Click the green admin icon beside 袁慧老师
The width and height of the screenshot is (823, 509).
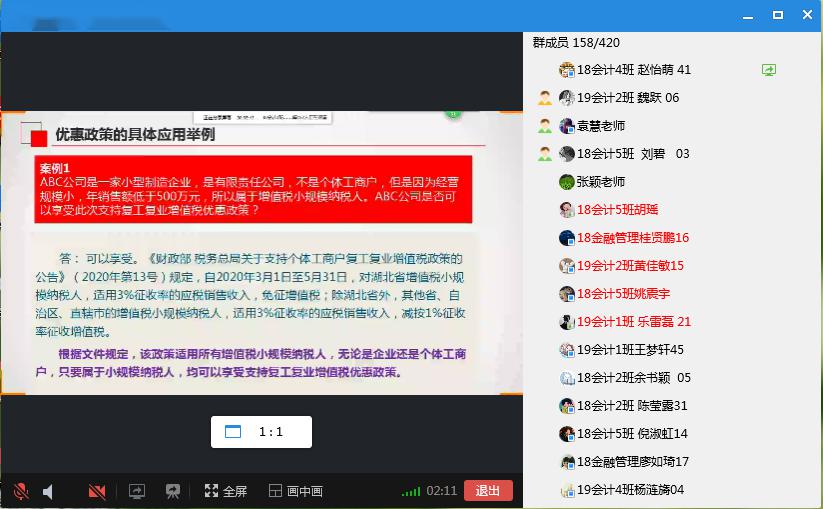(x=544, y=126)
